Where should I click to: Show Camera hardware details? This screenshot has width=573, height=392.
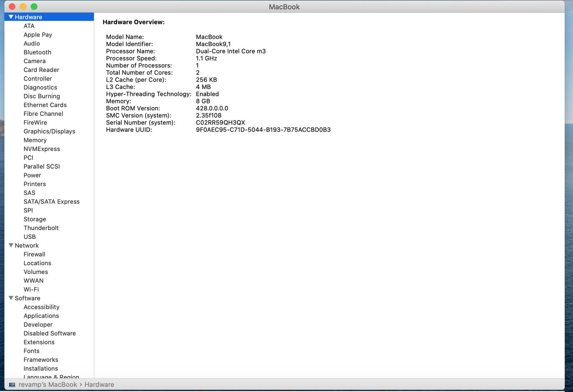pos(34,61)
